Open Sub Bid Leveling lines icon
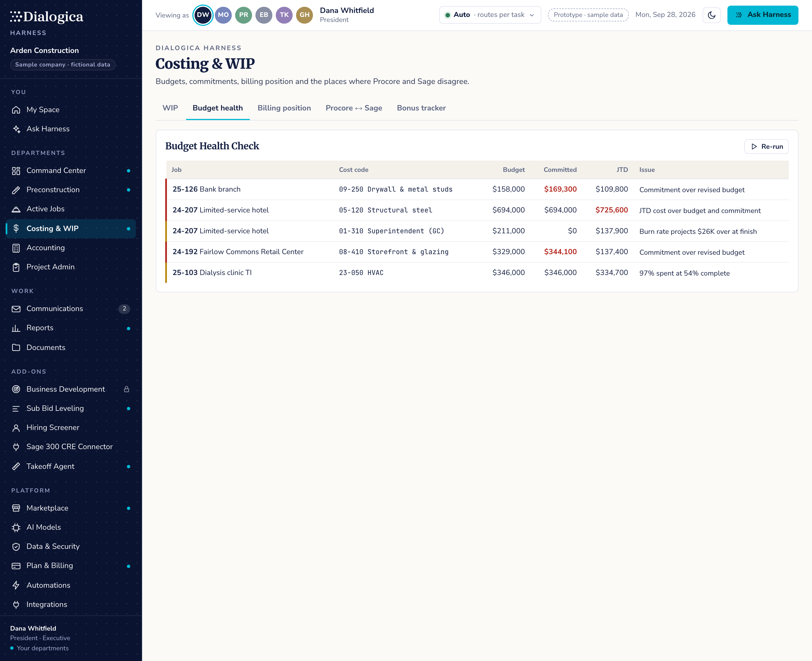Image resolution: width=812 pixels, height=661 pixels. (x=16, y=408)
